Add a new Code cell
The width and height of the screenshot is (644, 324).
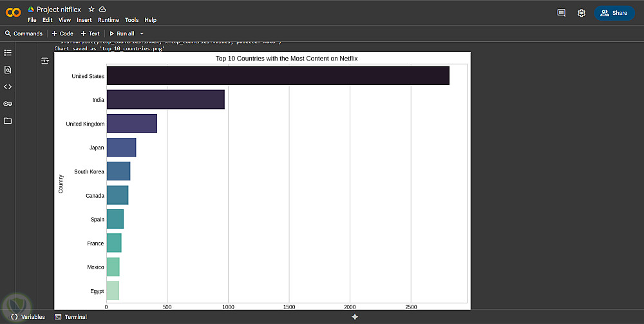62,33
